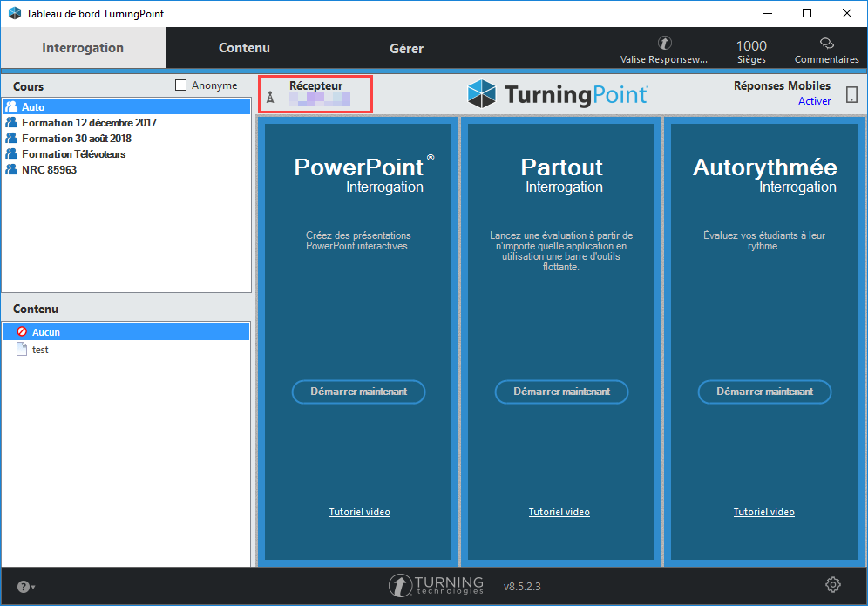Select Formation 12 décembre 2017 course
This screenshot has width=868, height=606.
click(x=126, y=122)
